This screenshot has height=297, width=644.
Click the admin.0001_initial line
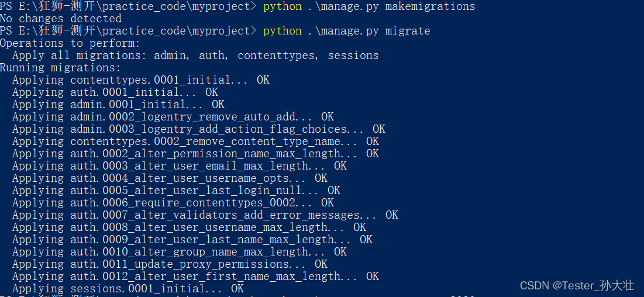[118, 104]
